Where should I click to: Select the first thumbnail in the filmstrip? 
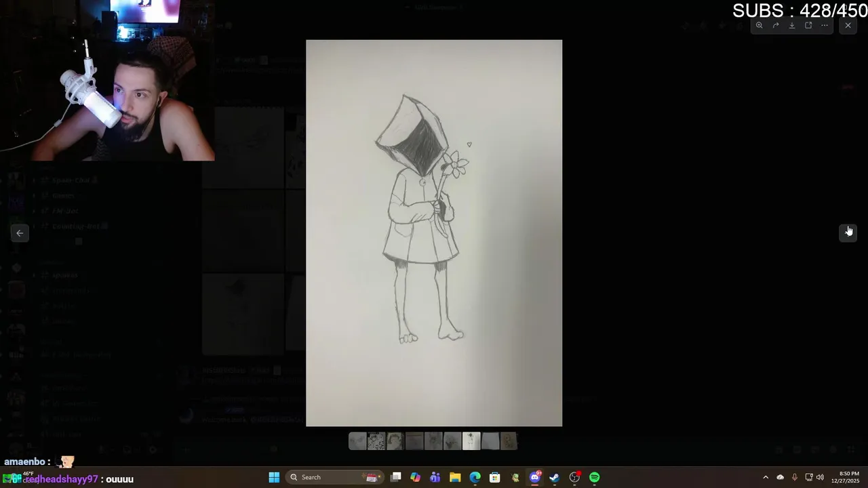[357, 442]
